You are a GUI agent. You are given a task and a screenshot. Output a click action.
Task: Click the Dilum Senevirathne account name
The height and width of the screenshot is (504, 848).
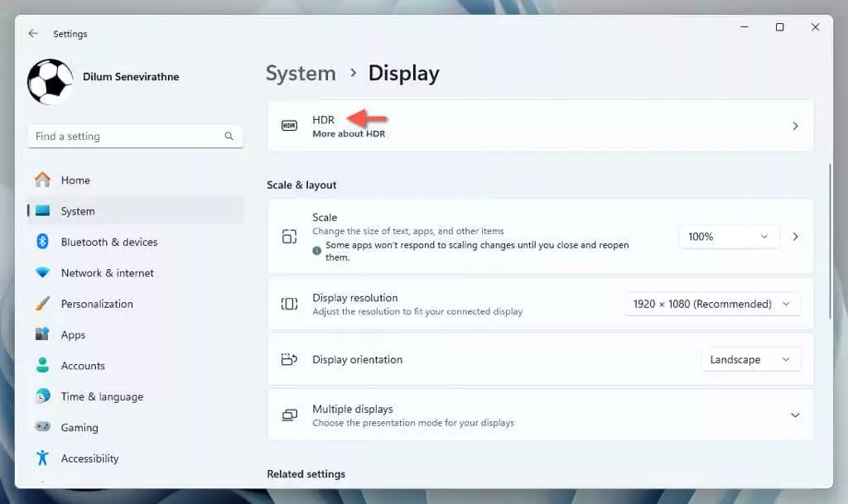click(x=131, y=77)
